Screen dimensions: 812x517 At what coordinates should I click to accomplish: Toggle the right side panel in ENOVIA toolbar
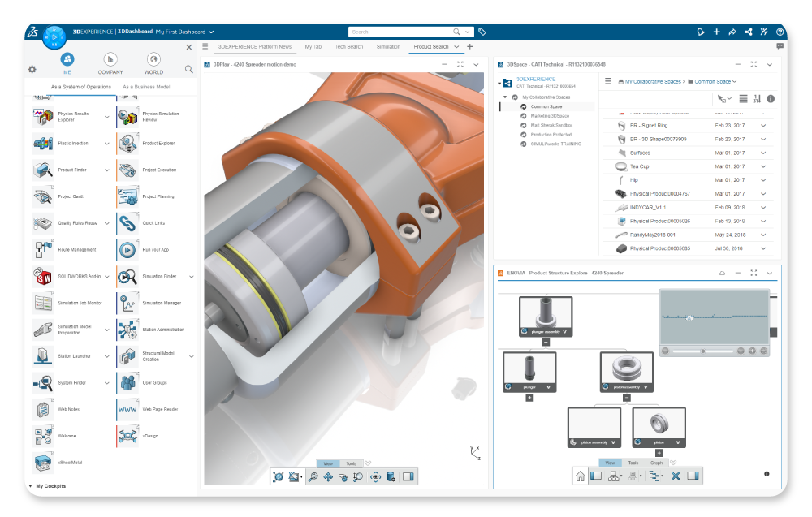pyautogui.click(x=693, y=476)
